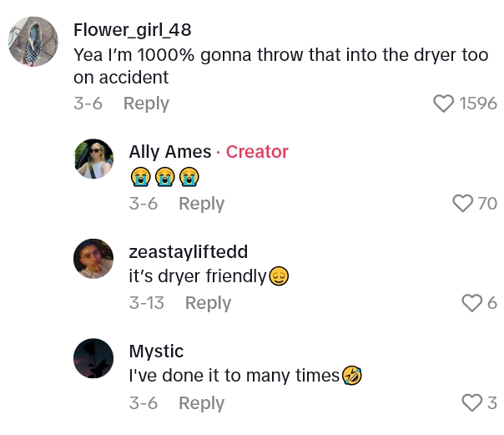Visit the zeastayliftedd username link
The height and width of the screenshot is (435, 504).
(x=189, y=252)
